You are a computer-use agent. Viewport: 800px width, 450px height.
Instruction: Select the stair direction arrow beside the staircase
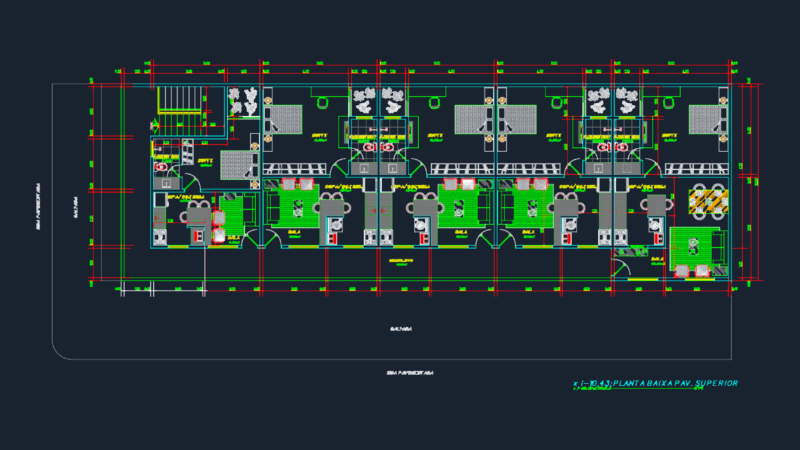pyautogui.click(x=155, y=125)
